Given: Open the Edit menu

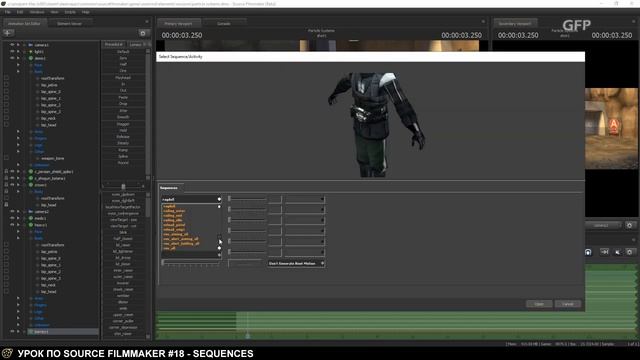Looking at the screenshot, I should [x=20, y=12].
